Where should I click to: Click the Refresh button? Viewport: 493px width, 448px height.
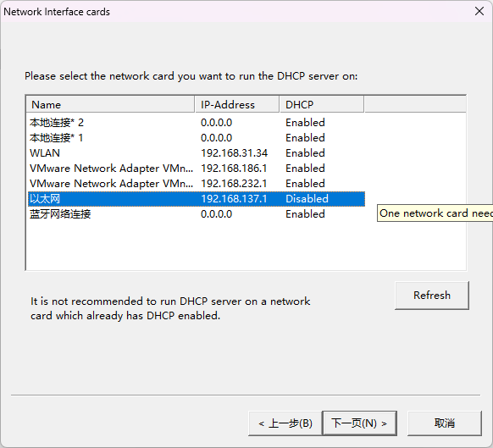pyautogui.click(x=432, y=296)
